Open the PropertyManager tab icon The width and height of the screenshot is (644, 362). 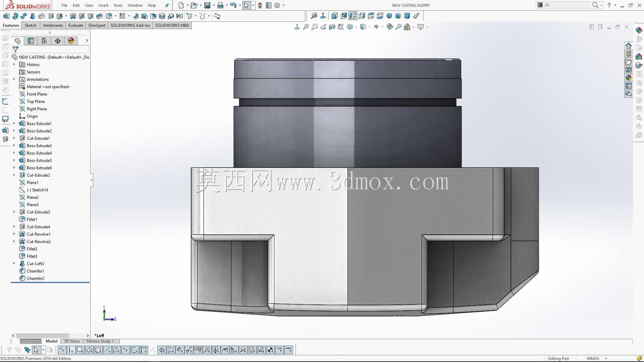point(31,41)
